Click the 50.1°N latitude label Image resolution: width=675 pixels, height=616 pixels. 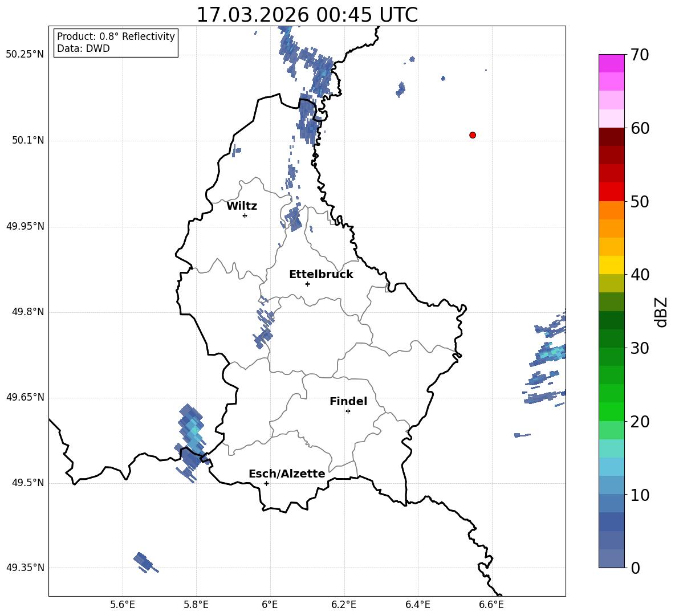pyautogui.click(x=28, y=141)
